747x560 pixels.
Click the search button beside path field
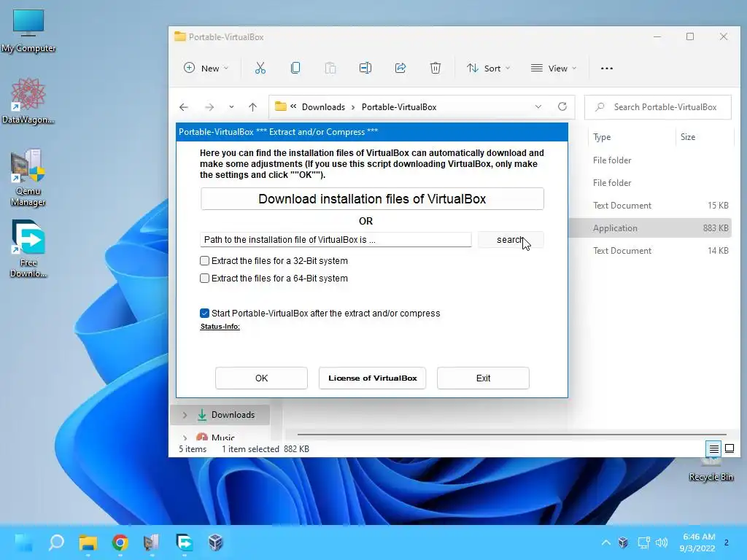[x=511, y=239]
